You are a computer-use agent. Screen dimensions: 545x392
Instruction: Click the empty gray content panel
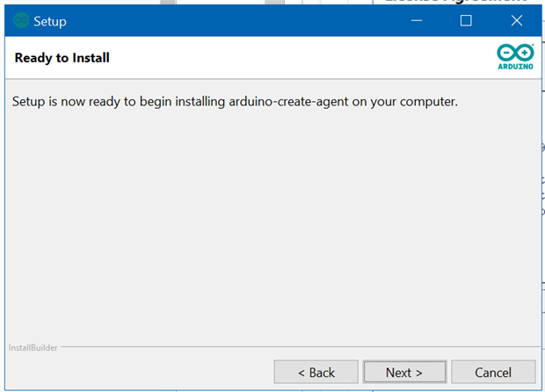click(x=264, y=229)
